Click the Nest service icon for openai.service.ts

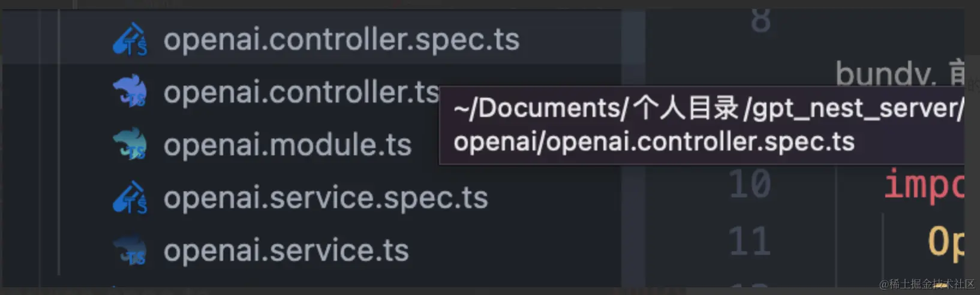coord(130,250)
